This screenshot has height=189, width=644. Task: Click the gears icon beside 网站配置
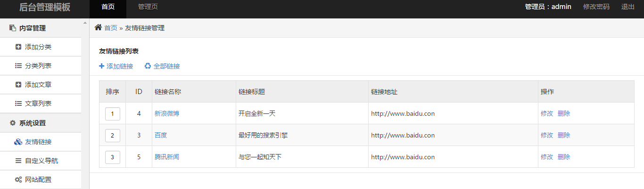pyautogui.click(x=18, y=180)
